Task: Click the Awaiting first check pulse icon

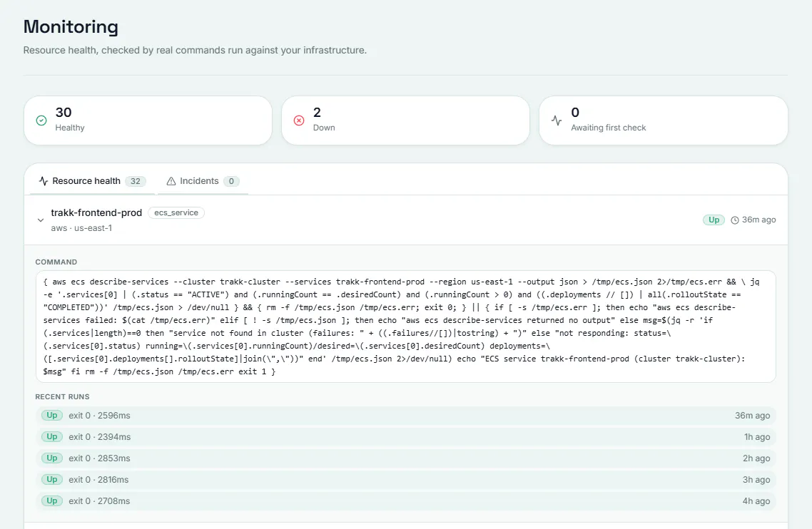Action: pyautogui.click(x=557, y=120)
